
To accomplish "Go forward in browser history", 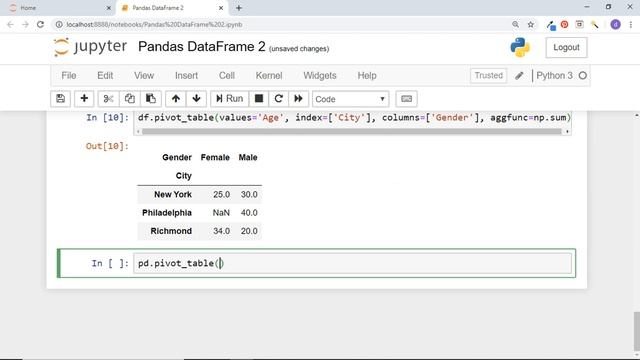I will coord(25,24).
